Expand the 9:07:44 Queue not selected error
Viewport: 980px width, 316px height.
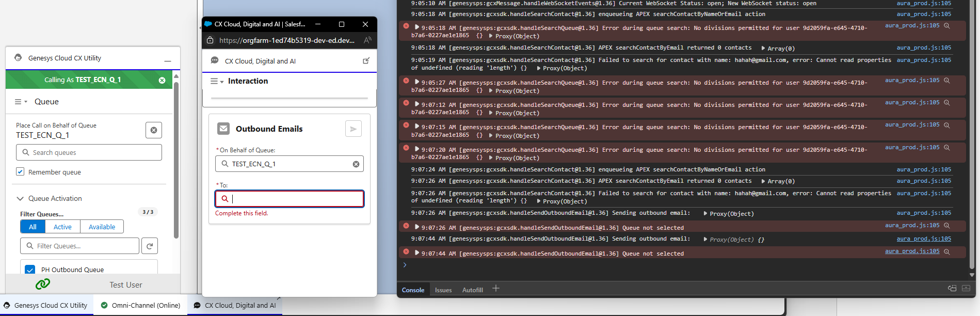(417, 253)
